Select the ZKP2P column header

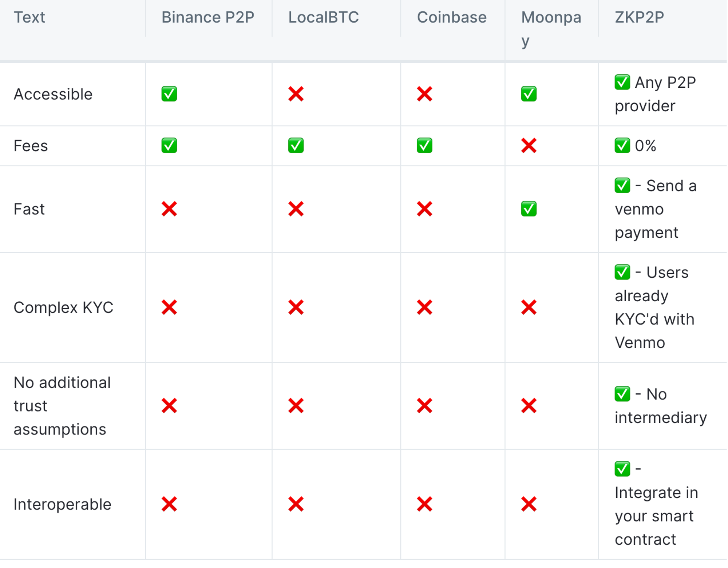639,17
